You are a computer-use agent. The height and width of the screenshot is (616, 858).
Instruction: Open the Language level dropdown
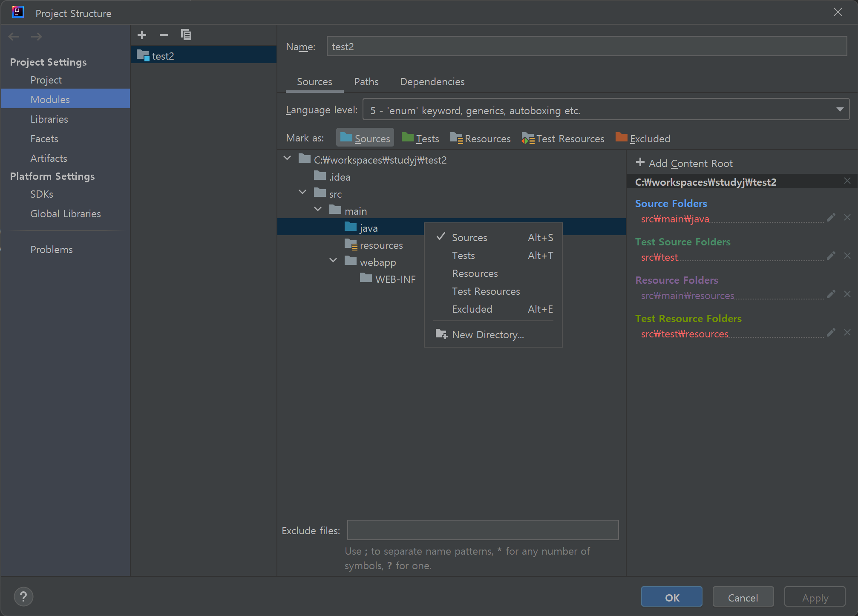(x=606, y=110)
